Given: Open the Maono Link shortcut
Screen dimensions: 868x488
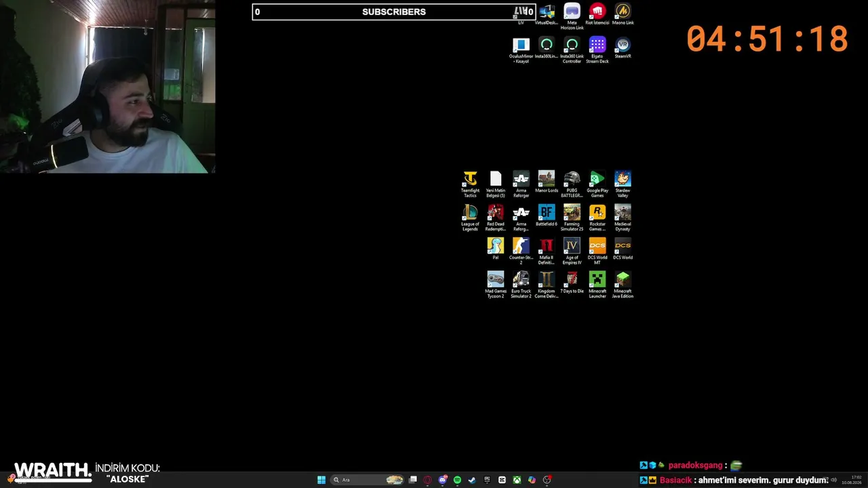Looking at the screenshot, I should tap(623, 14).
